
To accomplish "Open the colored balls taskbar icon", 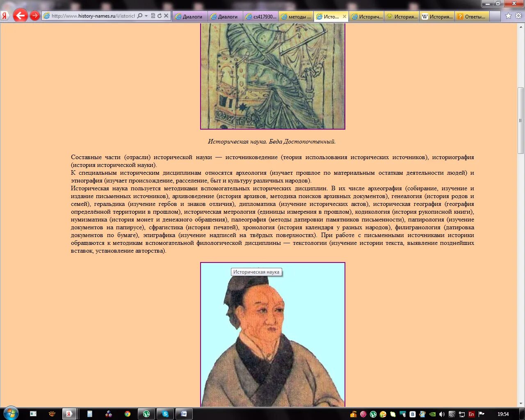I will [x=109, y=414].
